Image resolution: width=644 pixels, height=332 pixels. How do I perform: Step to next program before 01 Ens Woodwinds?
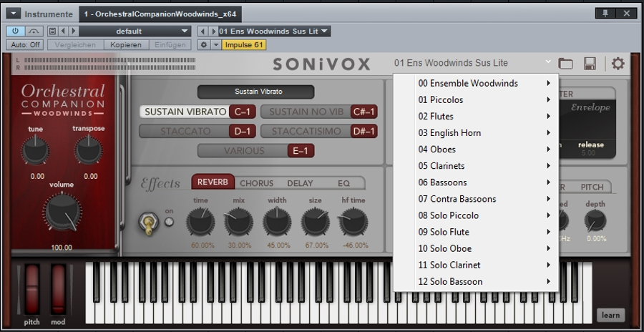click(x=213, y=31)
